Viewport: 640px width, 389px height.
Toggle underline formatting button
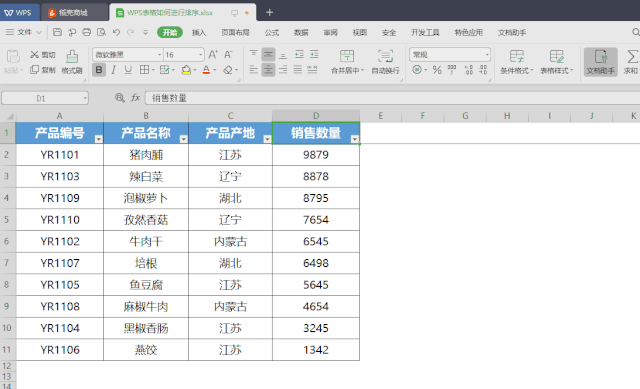pos(128,70)
